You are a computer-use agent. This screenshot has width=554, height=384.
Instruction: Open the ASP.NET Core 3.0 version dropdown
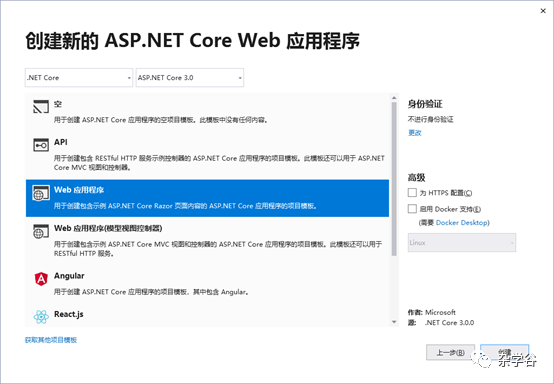[190, 78]
